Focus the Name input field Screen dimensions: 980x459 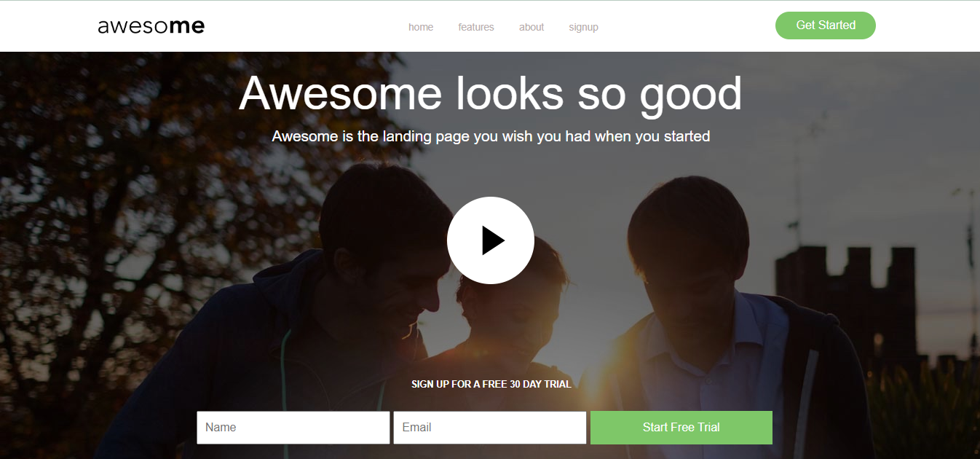click(293, 428)
